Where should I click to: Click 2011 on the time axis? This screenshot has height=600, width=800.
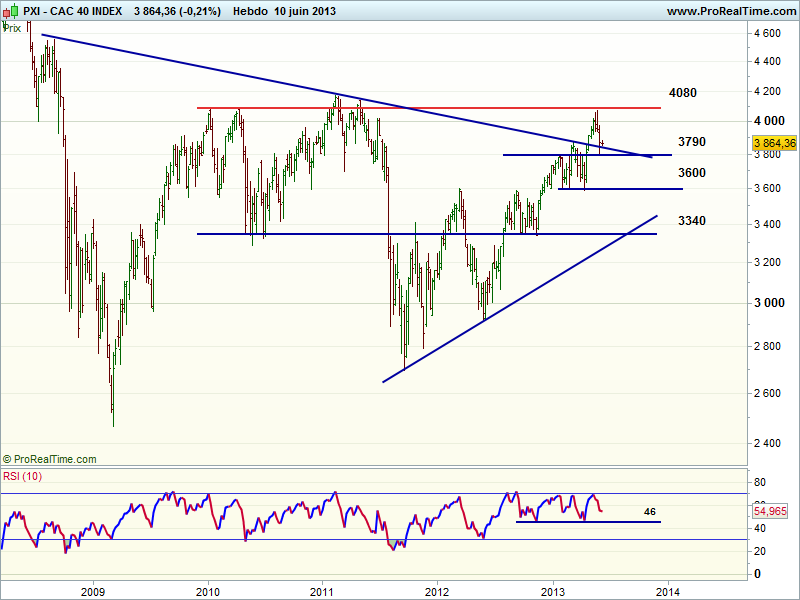322,590
